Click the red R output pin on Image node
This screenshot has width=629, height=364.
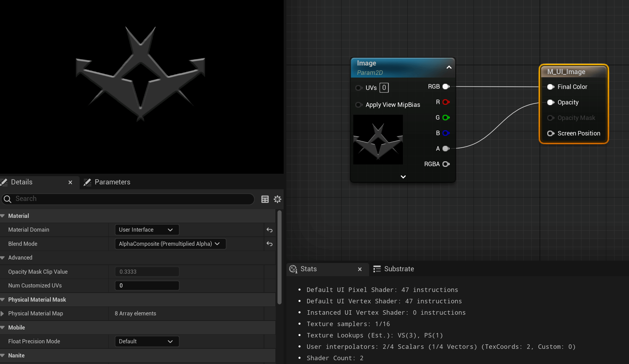(x=445, y=102)
